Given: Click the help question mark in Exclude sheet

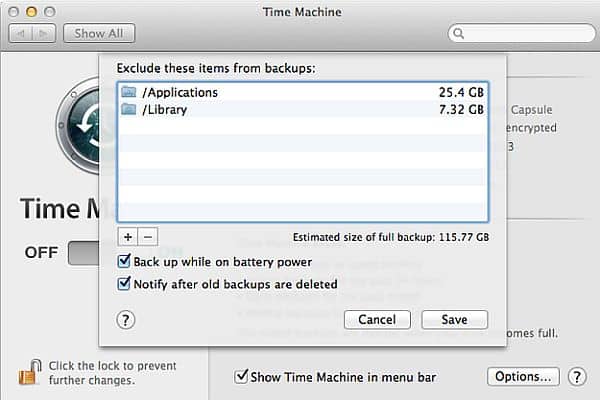Looking at the screenshot, I should coord(126,319).
